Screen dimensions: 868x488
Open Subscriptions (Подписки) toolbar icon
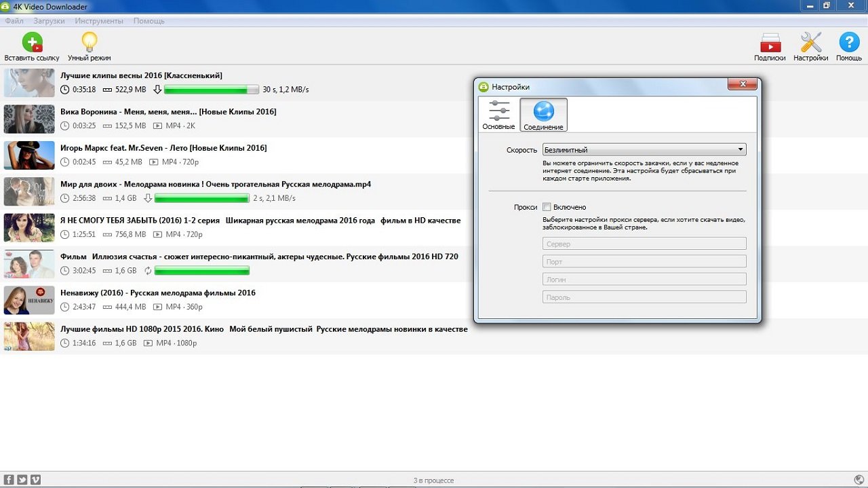coord(770,43)
